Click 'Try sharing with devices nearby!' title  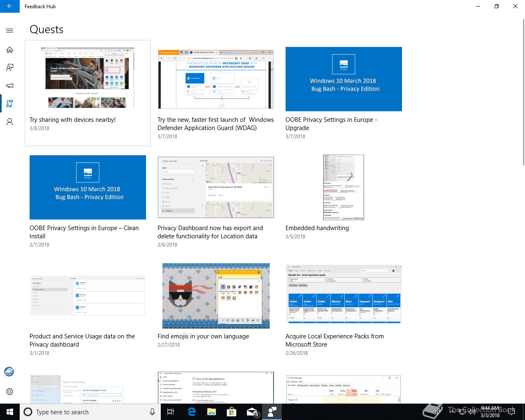[x=73, y=120]
